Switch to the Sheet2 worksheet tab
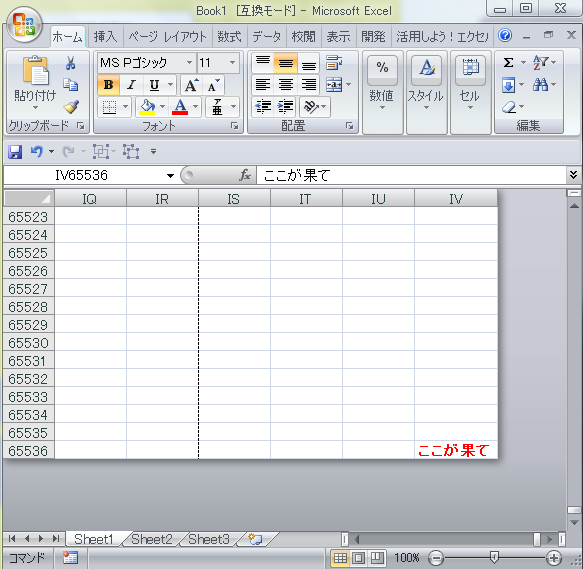583x569 pixels. (x=152, y=539)
